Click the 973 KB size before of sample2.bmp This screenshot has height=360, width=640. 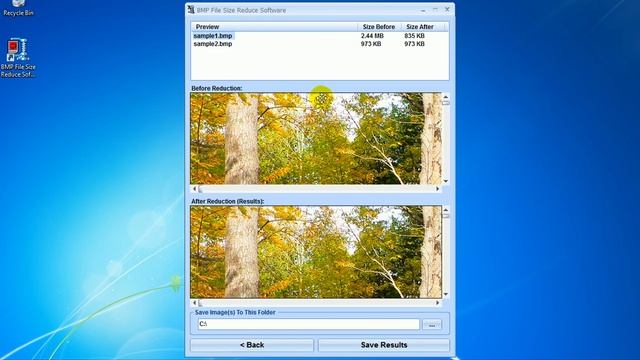[x=371, y=44]
